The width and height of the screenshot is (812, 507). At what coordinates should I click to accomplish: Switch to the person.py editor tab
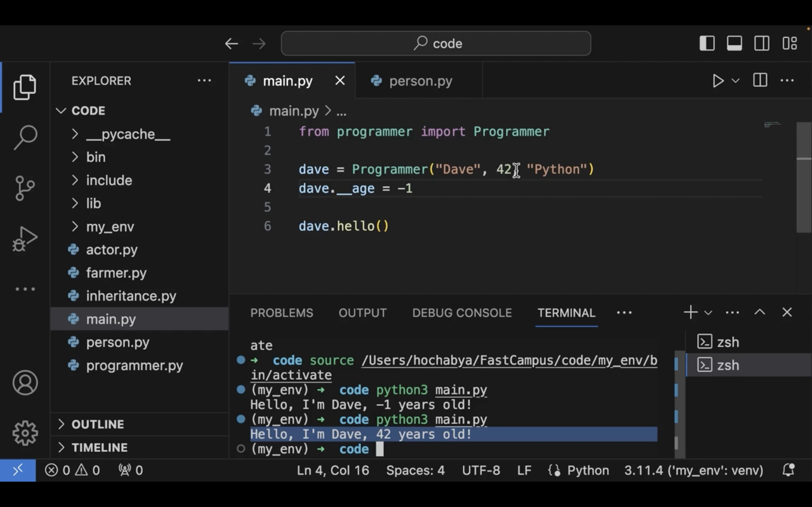[x=420, y=81]
